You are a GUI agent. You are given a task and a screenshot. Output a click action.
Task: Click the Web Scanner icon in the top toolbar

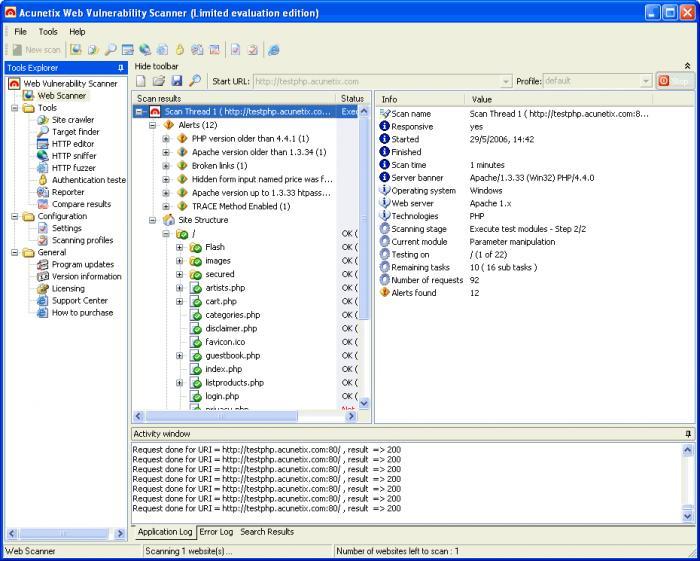[75, 50]
